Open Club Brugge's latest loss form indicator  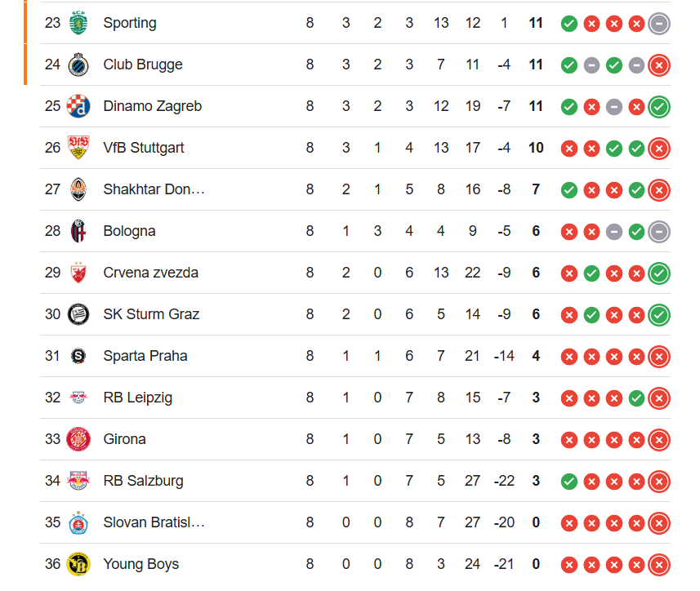pos(659,65)
